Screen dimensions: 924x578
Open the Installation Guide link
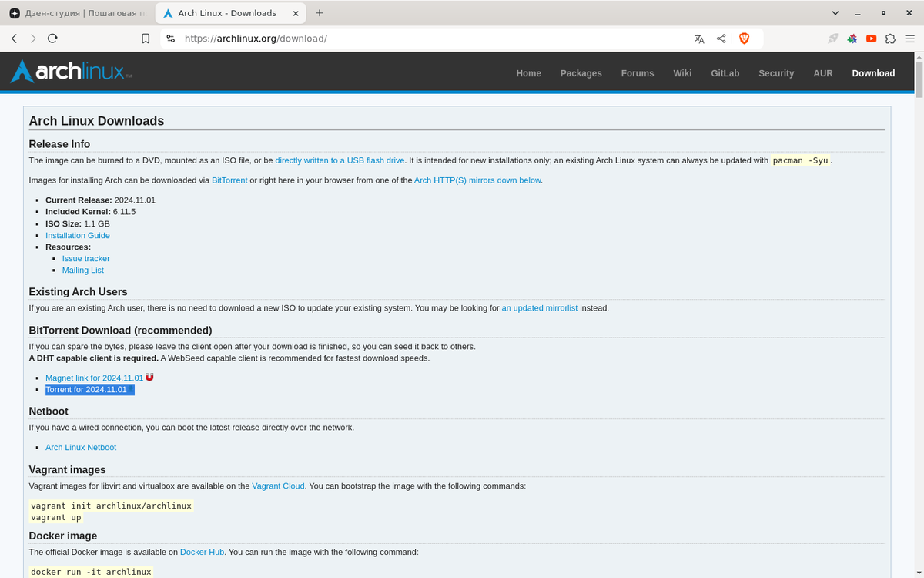click(x=78, y=236)
